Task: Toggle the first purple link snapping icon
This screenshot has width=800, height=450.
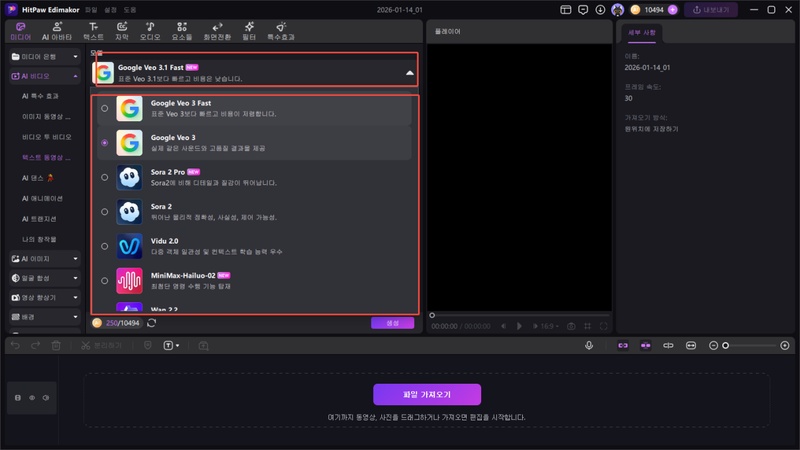Action: pyautogui.click(x=623, y=345)
